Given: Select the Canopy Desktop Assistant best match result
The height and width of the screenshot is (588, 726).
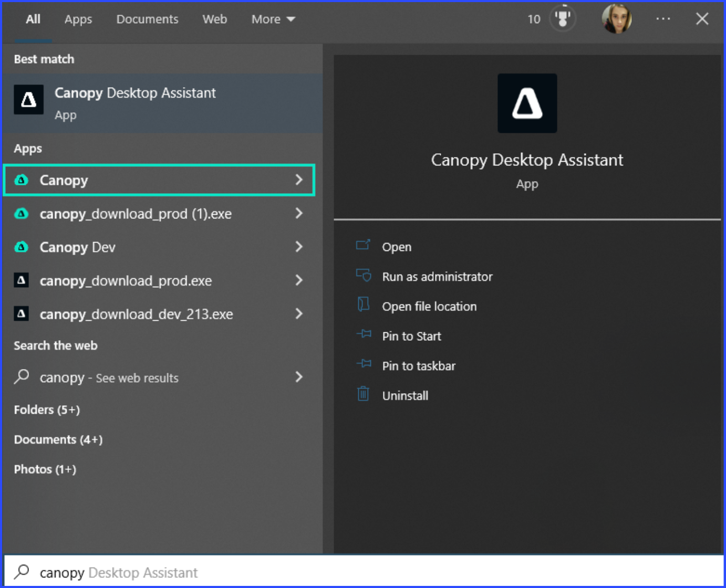Looking at the screenshot, I should [x=162, y=103].
